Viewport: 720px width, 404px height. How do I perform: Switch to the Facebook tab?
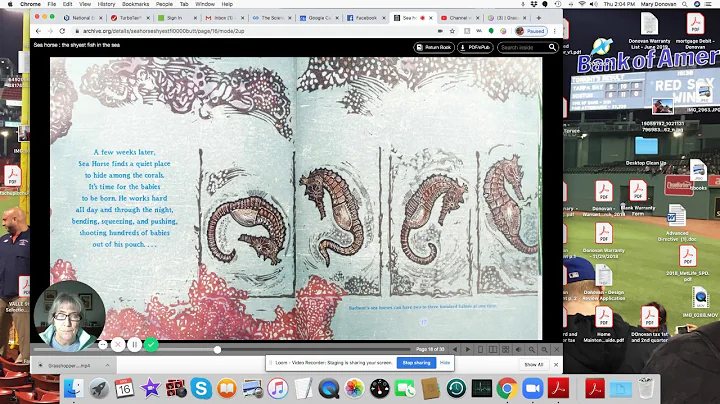(x=366, y=18)
